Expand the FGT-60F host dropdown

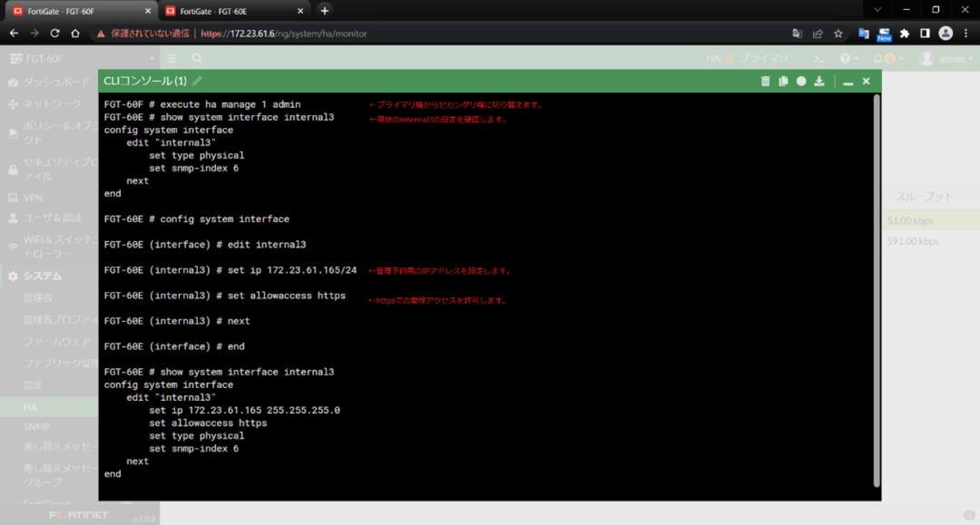(x=82, y=59)
